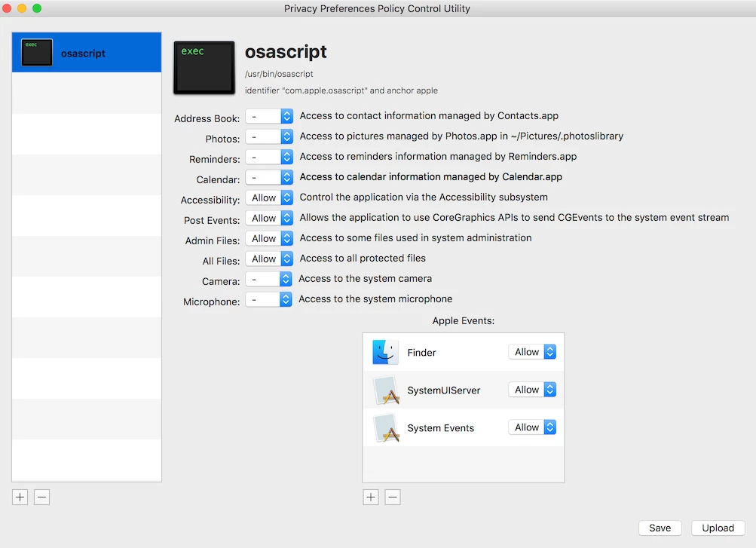Image resolution: width=756 pixels, height=548 pixels.
Task: Change System Events Allow dropdown
Action: click(532, 427)
